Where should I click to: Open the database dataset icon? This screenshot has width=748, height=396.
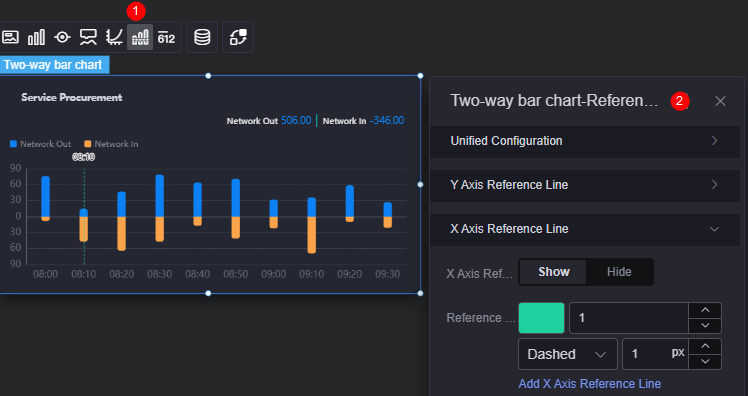pos(202,37)
